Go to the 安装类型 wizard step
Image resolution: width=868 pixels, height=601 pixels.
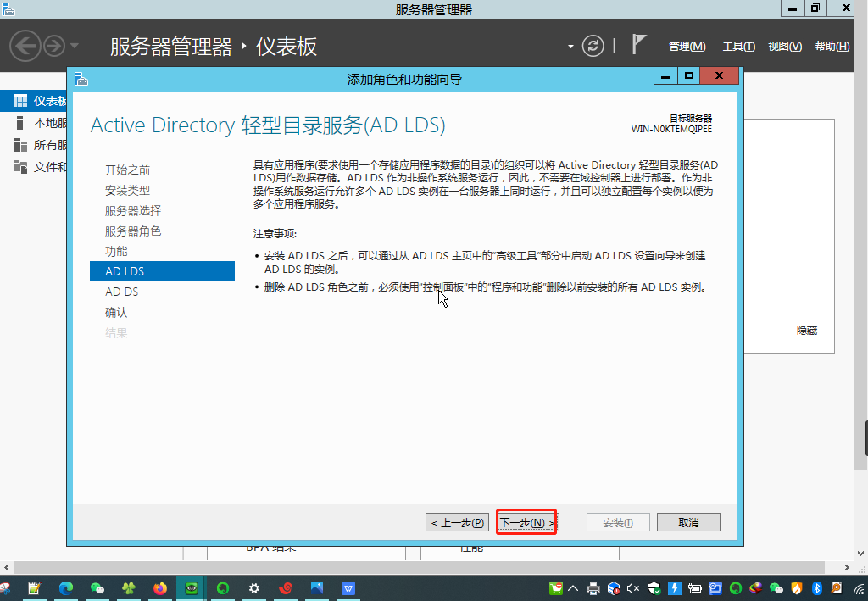[127, 191]
